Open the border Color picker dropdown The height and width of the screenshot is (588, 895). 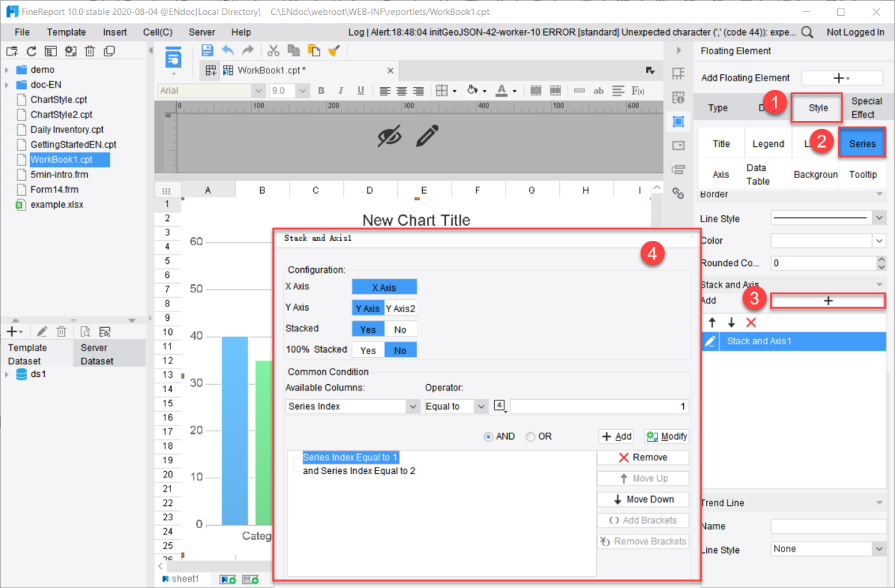click(x=879, y=241)
